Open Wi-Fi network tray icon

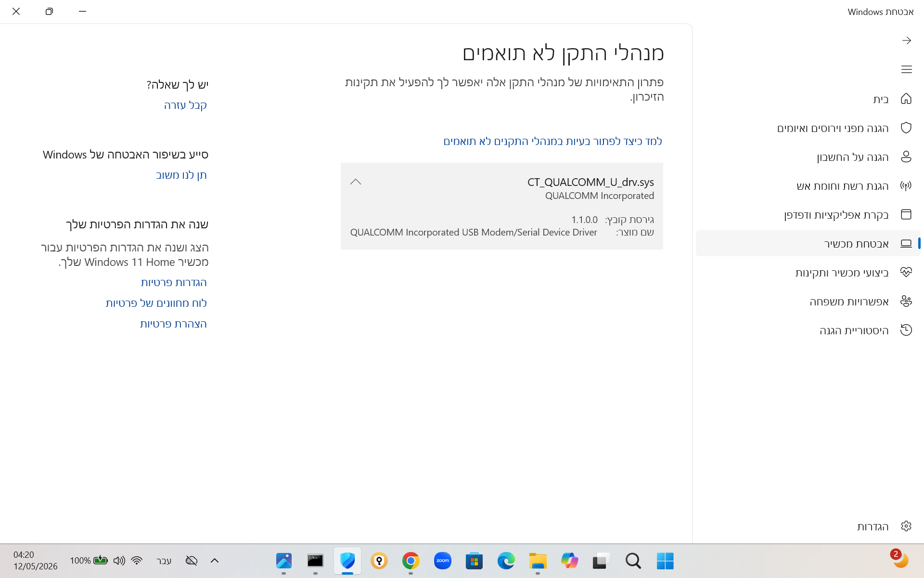coord(137,561)
